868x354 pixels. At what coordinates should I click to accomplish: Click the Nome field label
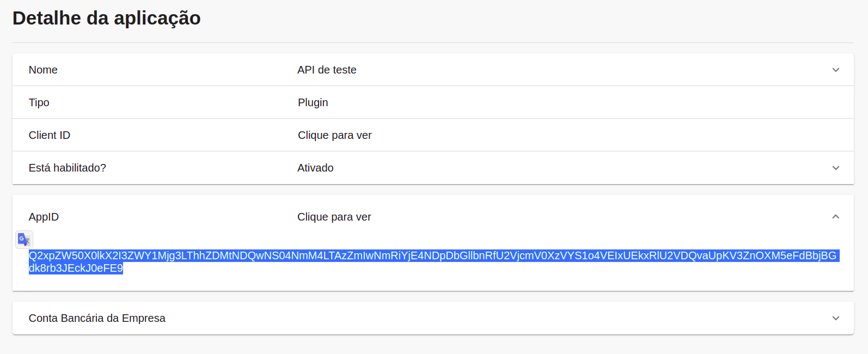pyautogui.click(x=43, y=70)
